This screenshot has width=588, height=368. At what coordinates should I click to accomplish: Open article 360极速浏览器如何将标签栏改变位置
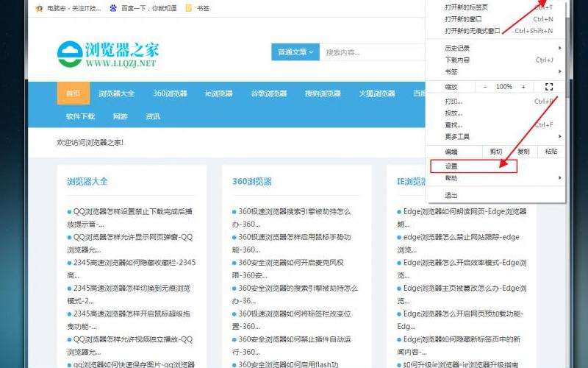coord(291,320)
